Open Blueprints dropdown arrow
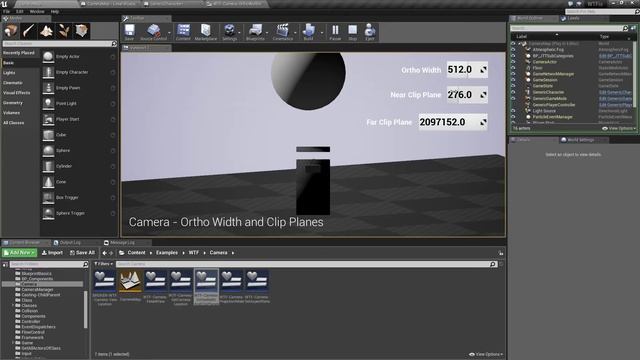 click(267, 33)
